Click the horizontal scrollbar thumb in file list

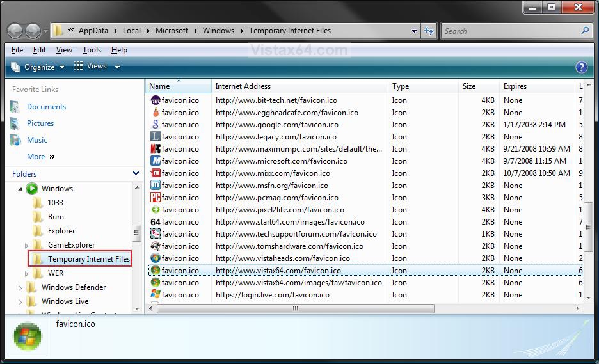pyautogui.click(x=295, y=308)
